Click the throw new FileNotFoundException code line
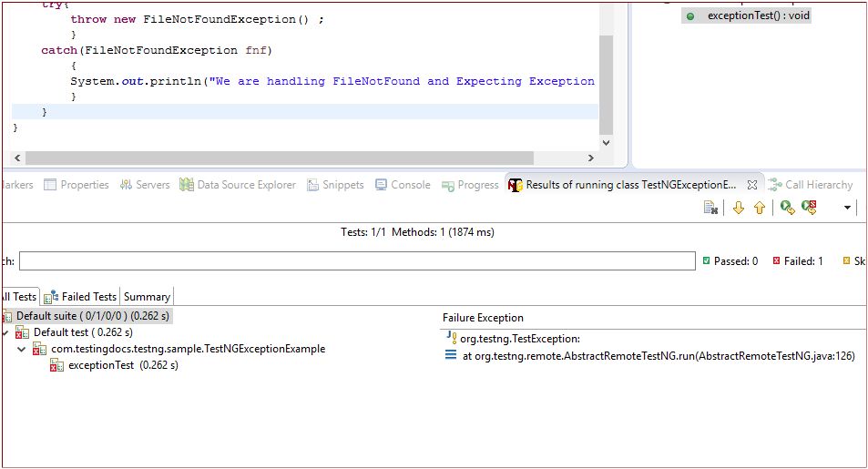The image size is (868, 469). 197,19
